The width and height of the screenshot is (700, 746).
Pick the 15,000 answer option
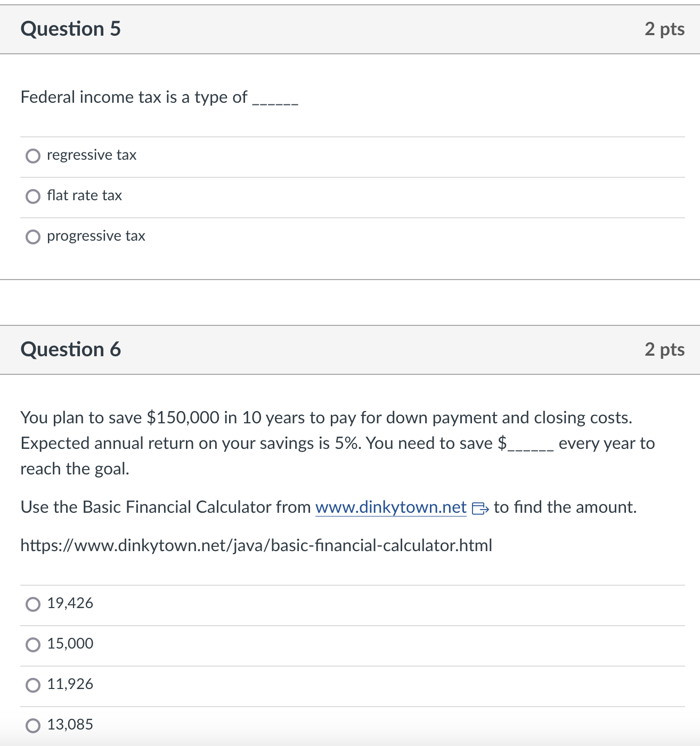point(33,644)
